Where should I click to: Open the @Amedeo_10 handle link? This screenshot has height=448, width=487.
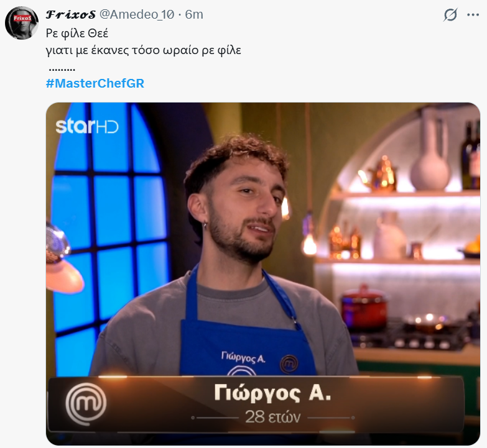coord(137,14)
